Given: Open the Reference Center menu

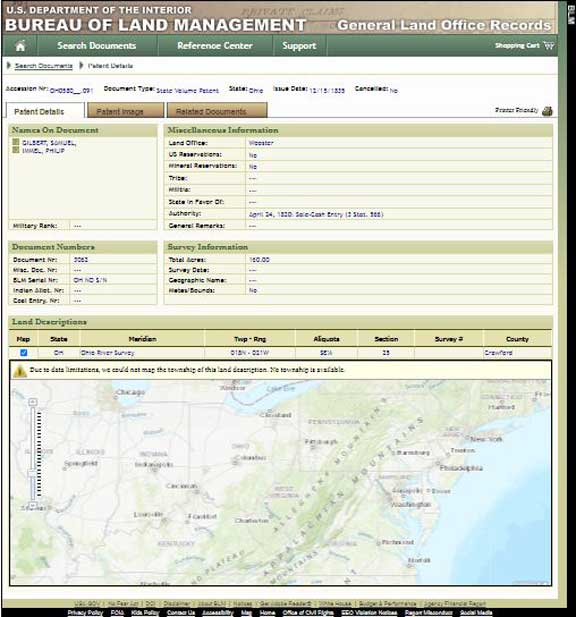Looking at the screenshot, I should pos(215,46).
